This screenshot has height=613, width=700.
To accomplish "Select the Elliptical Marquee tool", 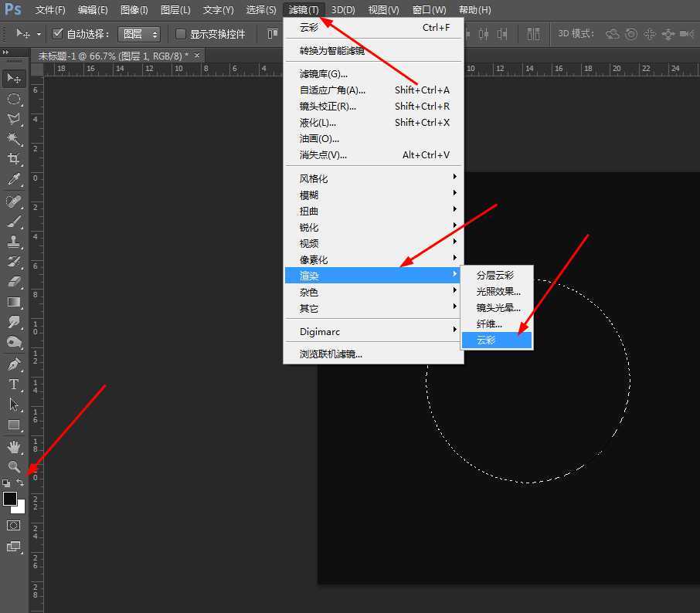I will [14, 99].
